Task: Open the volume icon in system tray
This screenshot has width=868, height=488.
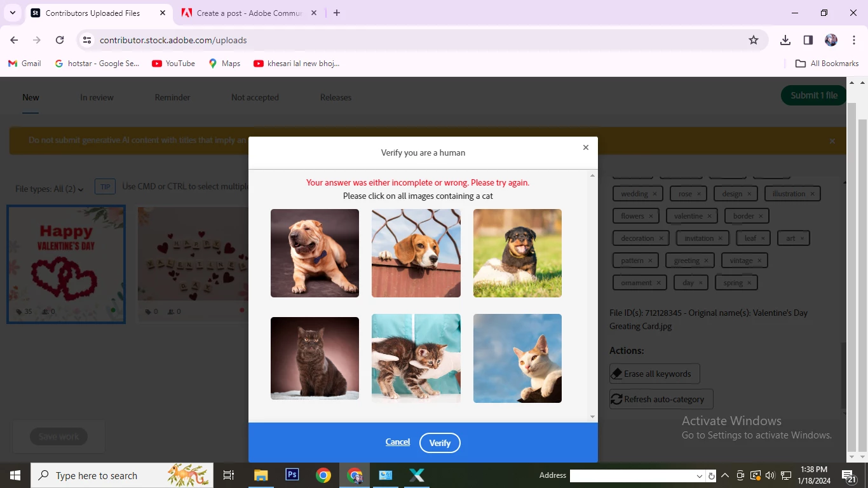Action: tap(770, 475)
